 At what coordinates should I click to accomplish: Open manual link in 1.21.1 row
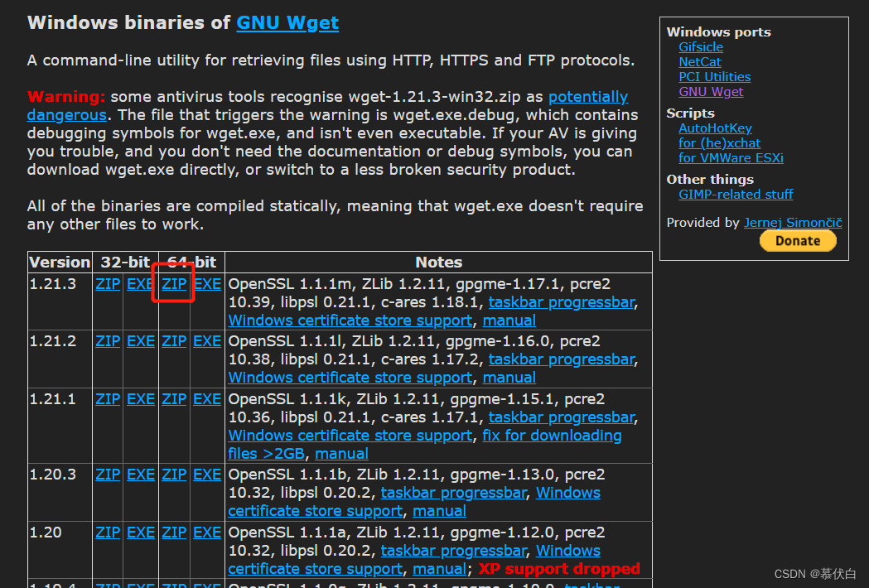pos(341,454)
